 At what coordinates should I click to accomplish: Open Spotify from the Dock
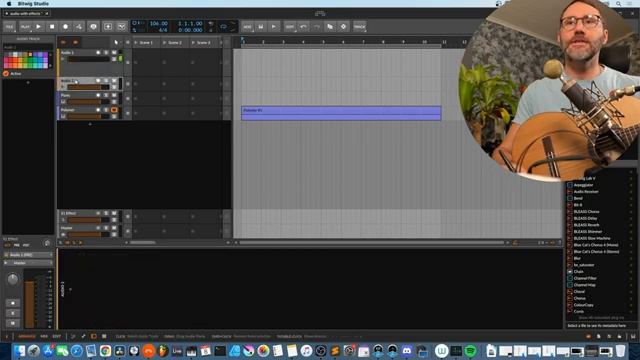click(x=470, y=351)
